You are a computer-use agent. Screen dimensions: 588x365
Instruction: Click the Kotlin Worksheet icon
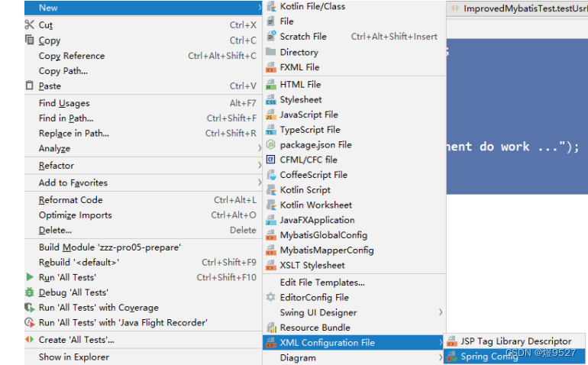click(x=271, y=205)
